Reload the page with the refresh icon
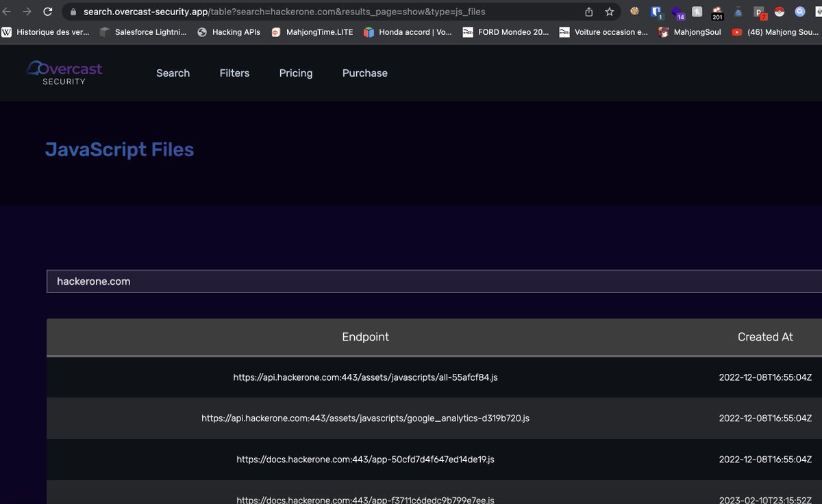The image size is (822, 504). click(47, 12)
